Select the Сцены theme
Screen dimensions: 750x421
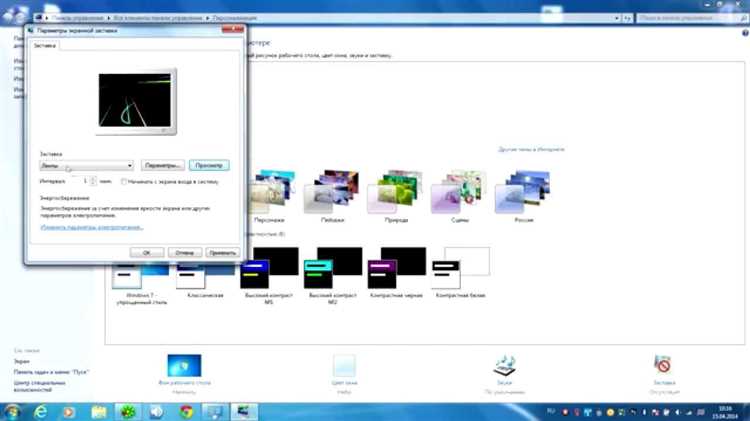tap(460, 196)
